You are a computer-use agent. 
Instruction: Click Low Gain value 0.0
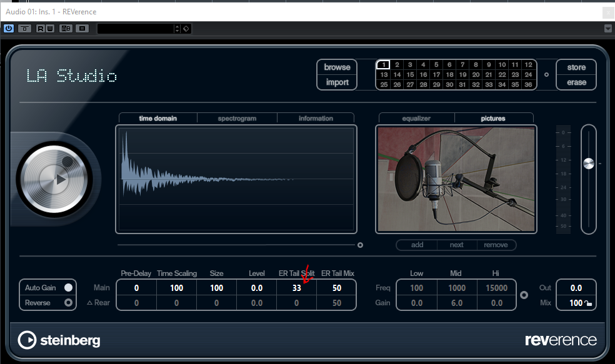pyautogui.click(x=416, y=303)
